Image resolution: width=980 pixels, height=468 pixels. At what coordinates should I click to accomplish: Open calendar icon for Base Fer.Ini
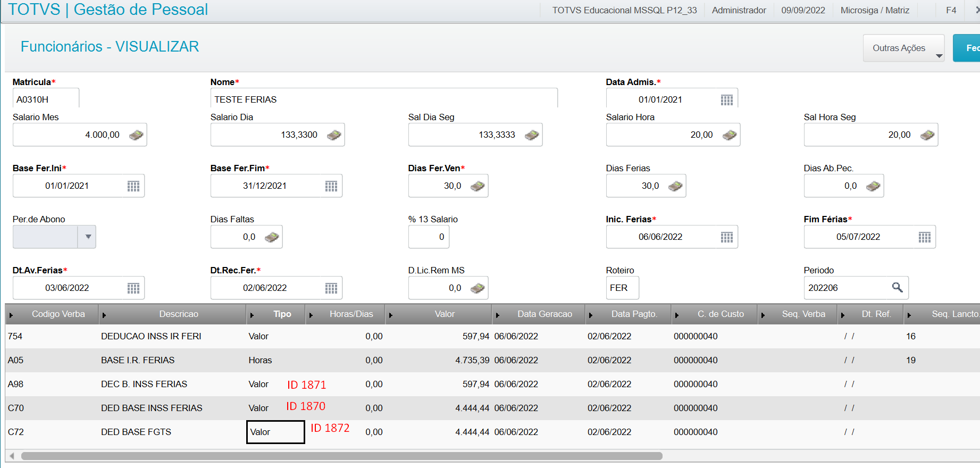[x=133, y=186]
